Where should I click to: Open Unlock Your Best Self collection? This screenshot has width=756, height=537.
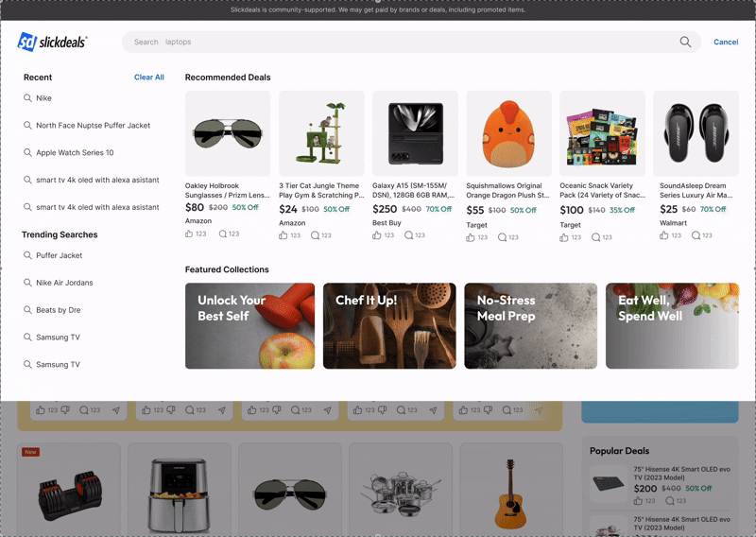[x=249, y=326]
